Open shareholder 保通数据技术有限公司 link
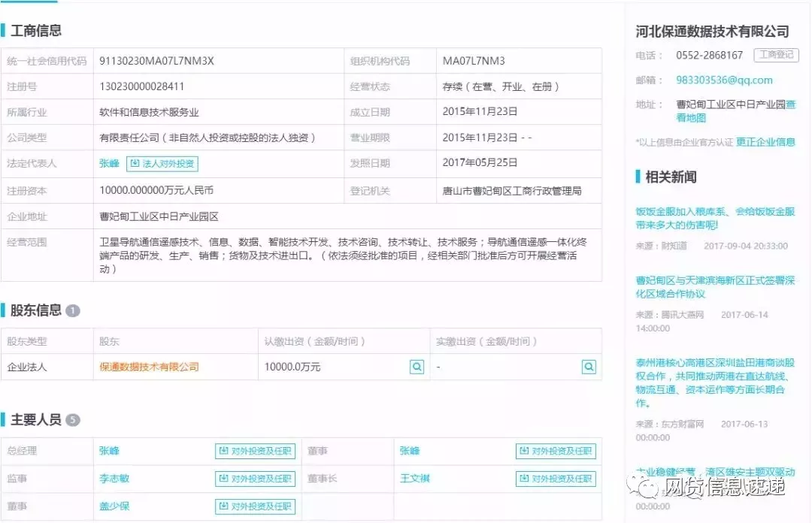Image resolution: width=812 pixels, height=523 pixels. (x=149, y=367)
